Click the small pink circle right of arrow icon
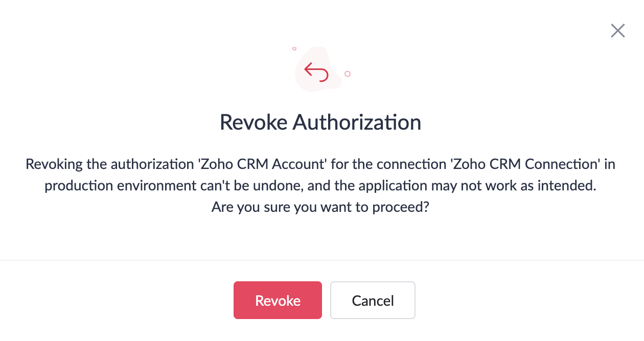This screenshot has height=341, width=644. coord(348,74)
